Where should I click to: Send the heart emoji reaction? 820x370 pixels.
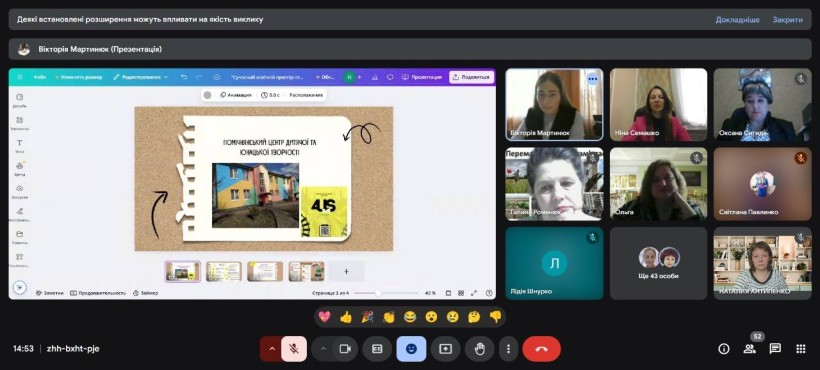(x=324, y=317)
